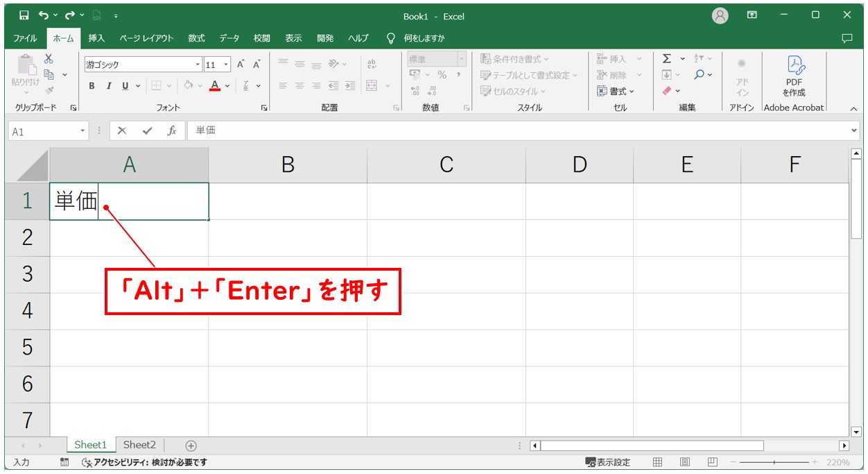Open アクセシビリティ: 検討が必要です status
Viewport: 868px width, 474px height.
[144, 462]
